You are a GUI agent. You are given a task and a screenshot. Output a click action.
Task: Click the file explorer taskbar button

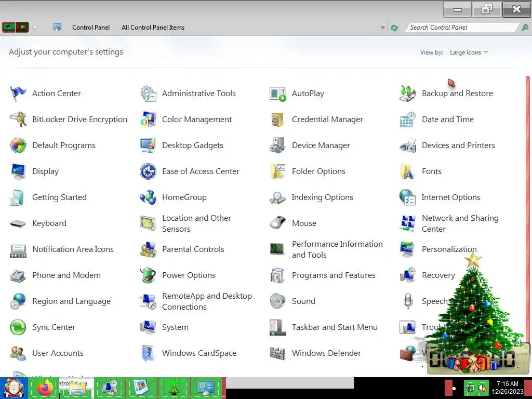coord(77,388)
